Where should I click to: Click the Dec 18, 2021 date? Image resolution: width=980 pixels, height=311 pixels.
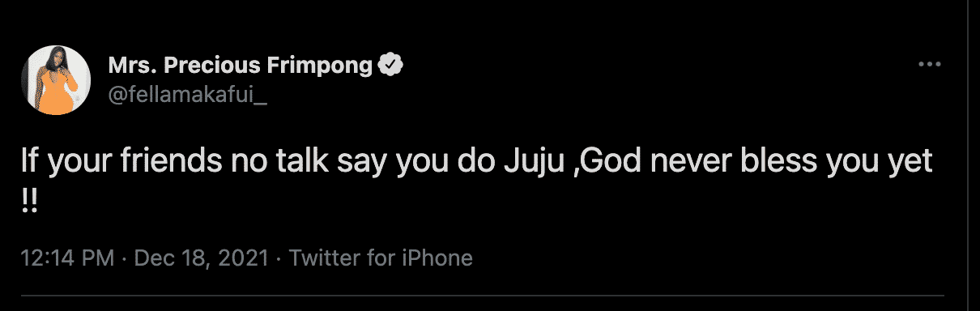[201, 258]
